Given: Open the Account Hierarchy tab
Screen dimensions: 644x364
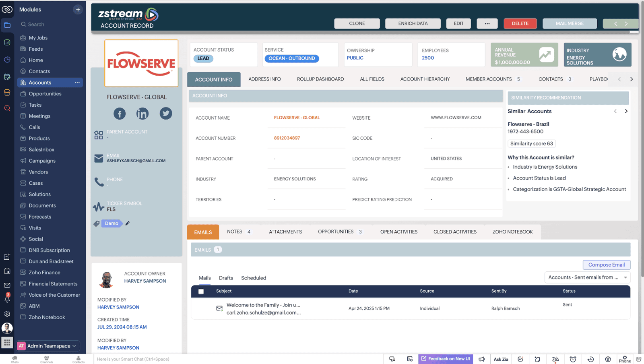Looking at the screenshot, I should tap(425, 79).
